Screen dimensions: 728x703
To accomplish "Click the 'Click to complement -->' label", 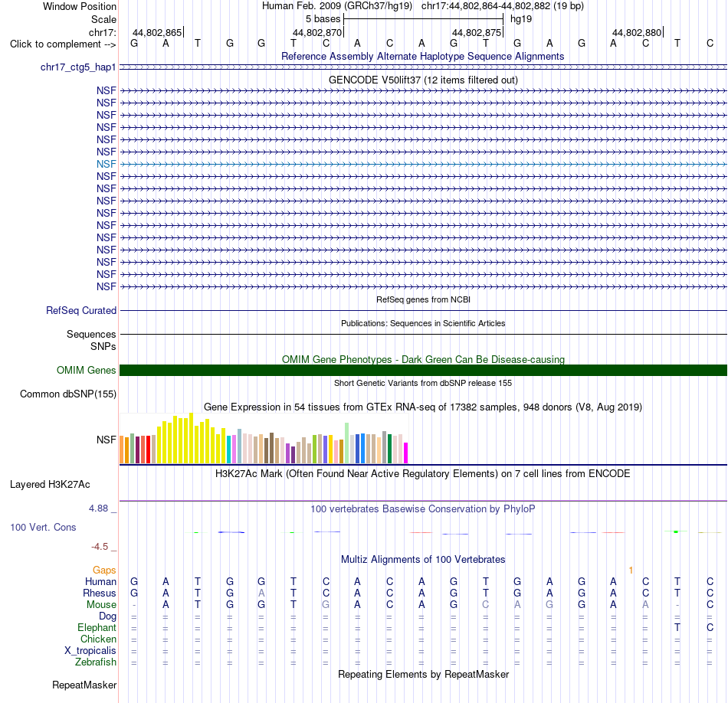I will (63, 44).
